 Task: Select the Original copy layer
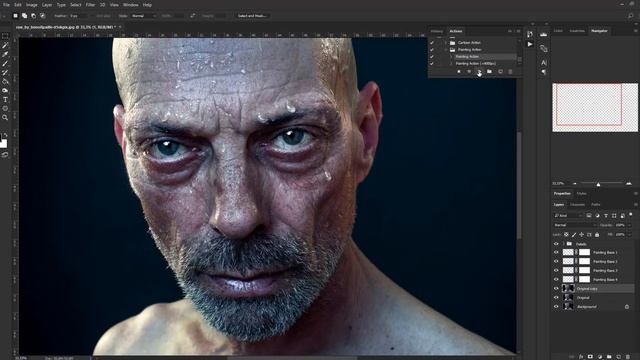pos(593,289)
